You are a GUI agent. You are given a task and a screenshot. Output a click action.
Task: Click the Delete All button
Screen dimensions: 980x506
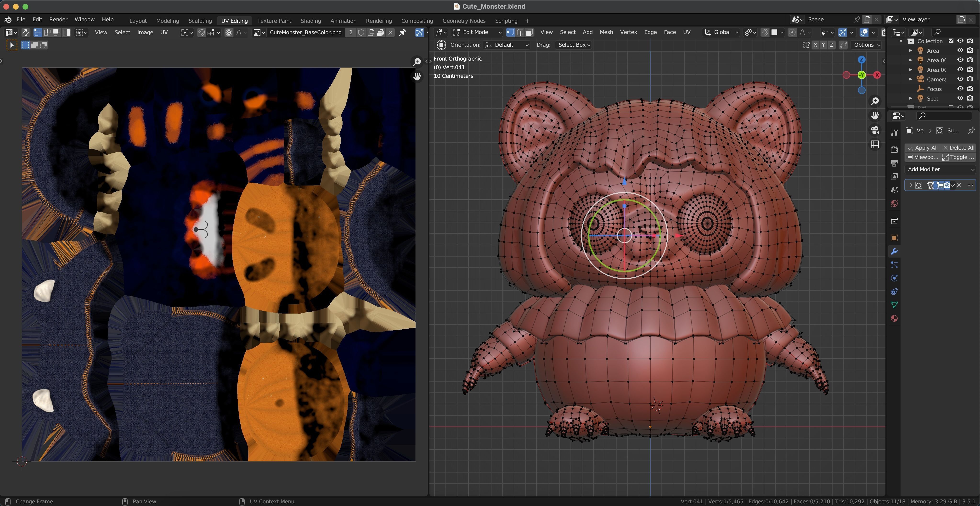(958, 148)
